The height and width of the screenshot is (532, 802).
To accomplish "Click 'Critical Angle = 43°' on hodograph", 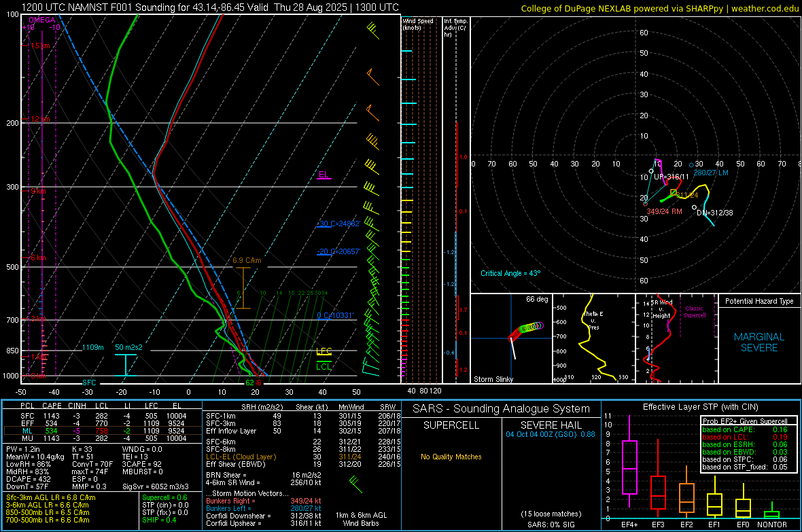I will coord(510,273).
